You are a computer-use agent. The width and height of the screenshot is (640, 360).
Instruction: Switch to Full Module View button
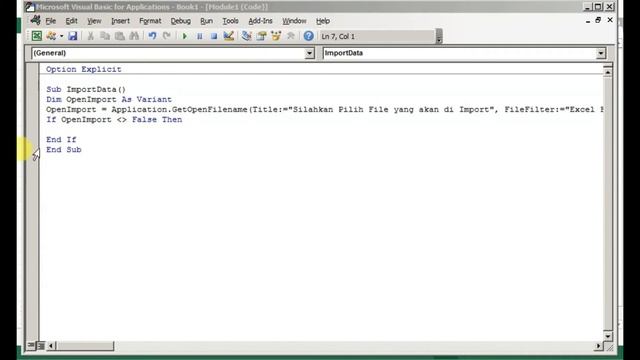(x=41, y=346)
